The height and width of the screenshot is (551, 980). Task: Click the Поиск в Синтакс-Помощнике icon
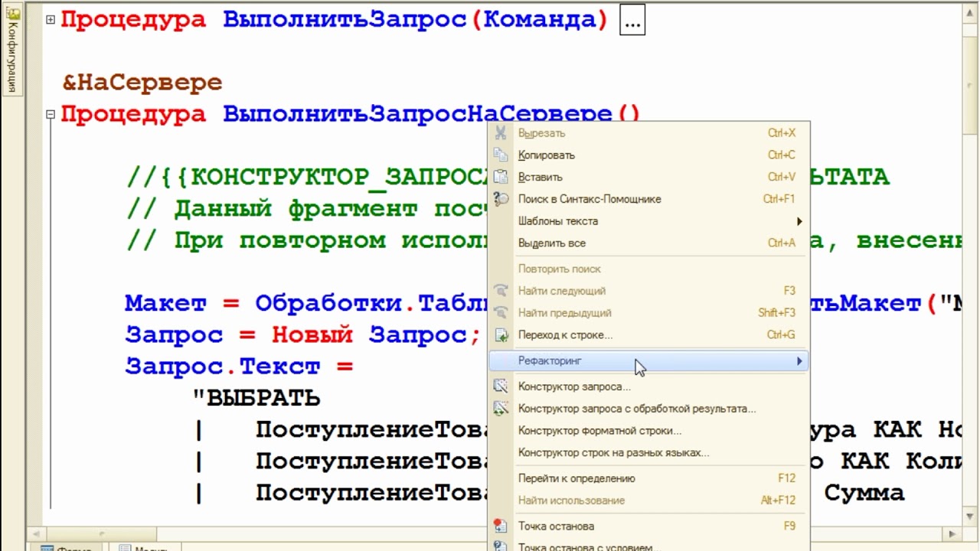tap(501, 199)
